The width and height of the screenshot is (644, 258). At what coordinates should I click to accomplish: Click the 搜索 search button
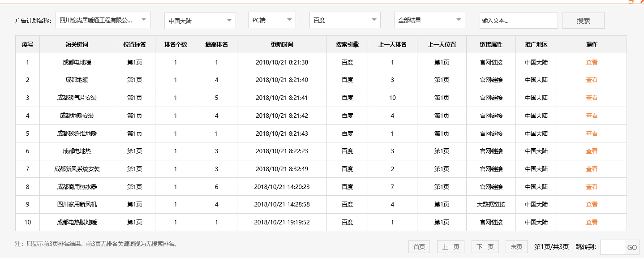583,20
